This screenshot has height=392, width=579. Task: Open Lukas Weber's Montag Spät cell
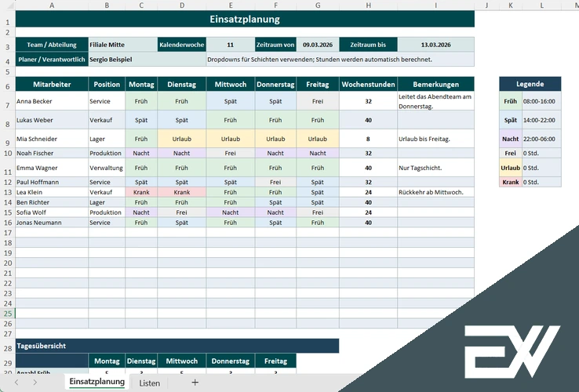pos(141,120)
